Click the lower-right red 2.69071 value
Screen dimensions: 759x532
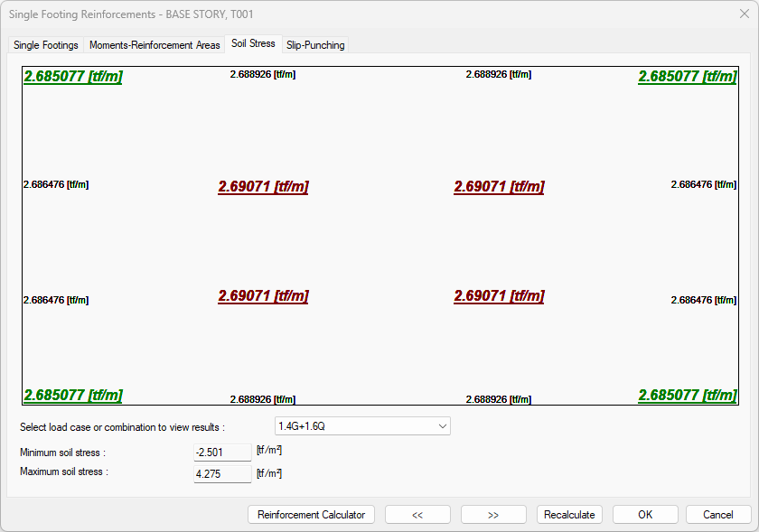[x=499, y=295]
